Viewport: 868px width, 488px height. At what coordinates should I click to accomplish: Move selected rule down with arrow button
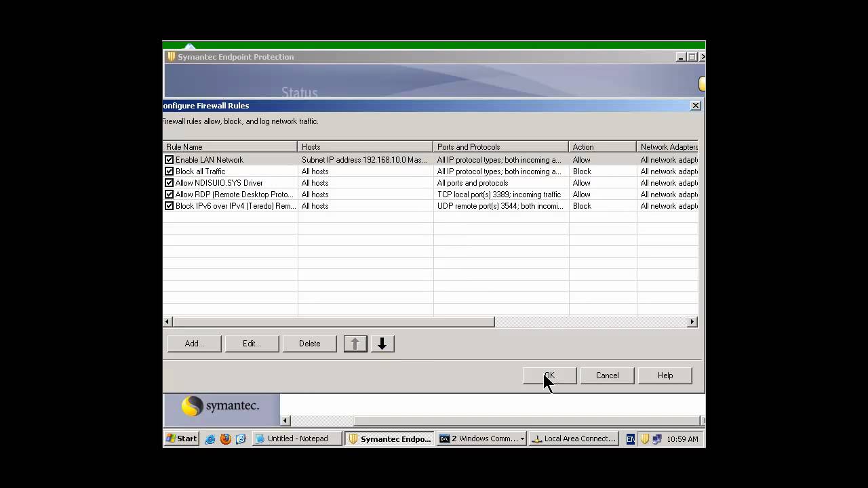point(382,344)
